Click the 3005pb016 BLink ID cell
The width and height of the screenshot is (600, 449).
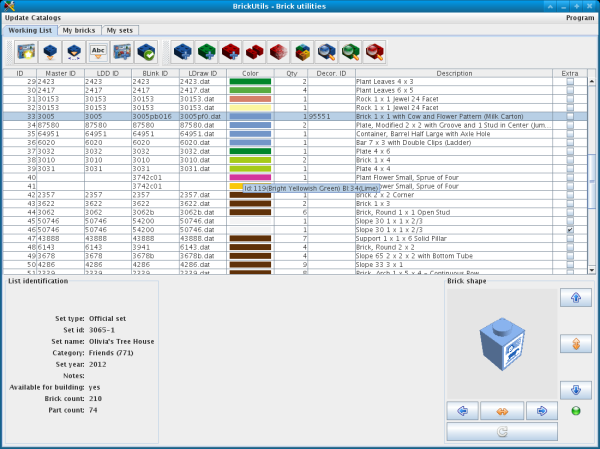(x=155, y=116)
